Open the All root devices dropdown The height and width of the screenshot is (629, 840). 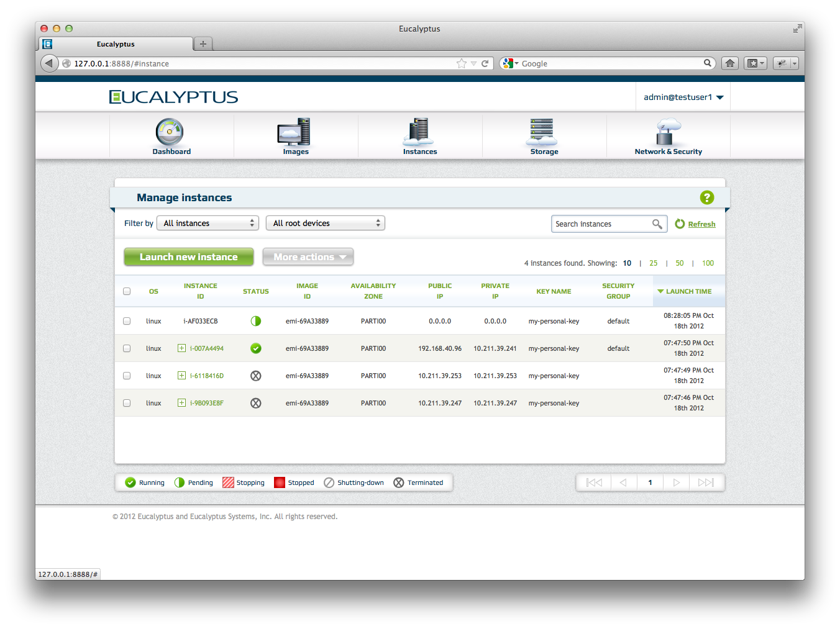point(326,223)
